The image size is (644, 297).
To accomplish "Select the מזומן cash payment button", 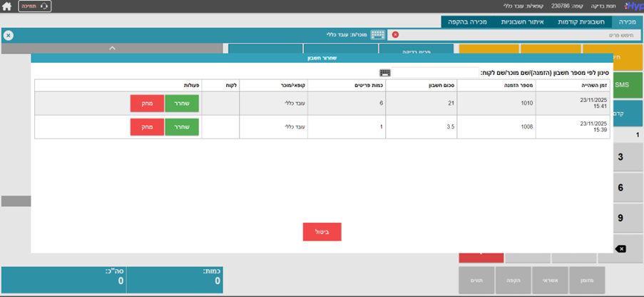I will pyautogui.click(x=587, y=281).
